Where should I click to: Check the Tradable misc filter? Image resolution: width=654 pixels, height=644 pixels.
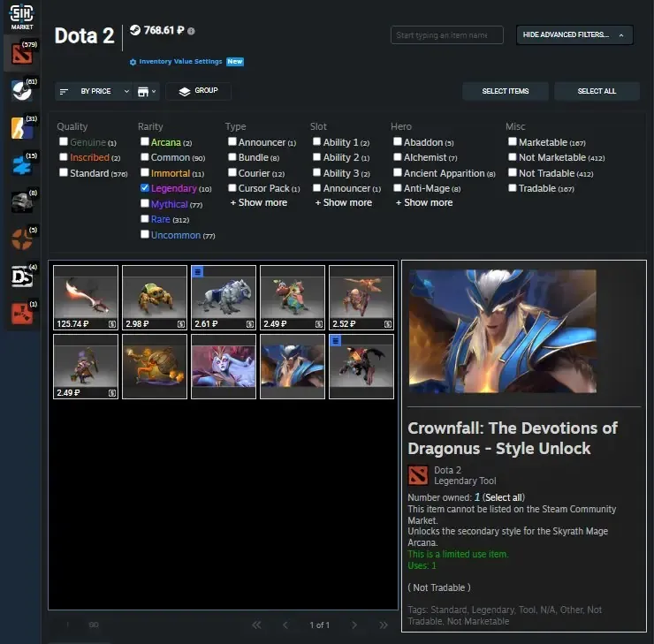[513, 188]
